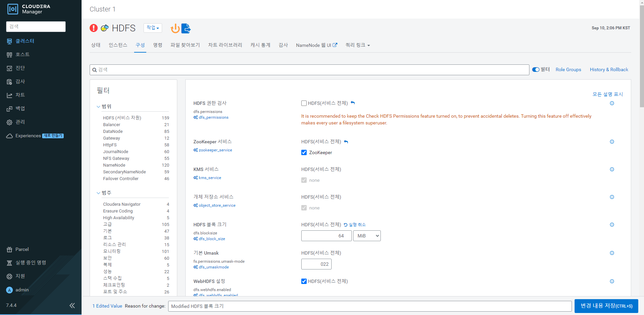Click the sidebar 검색 search field
The width and height of the screenshot is (644, 315).
coord(36,27)
